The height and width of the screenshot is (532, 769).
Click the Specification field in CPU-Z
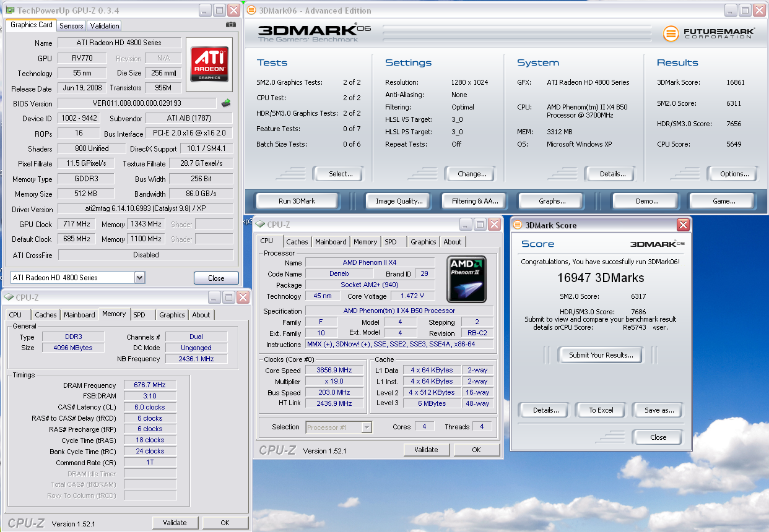click(399, 311)
